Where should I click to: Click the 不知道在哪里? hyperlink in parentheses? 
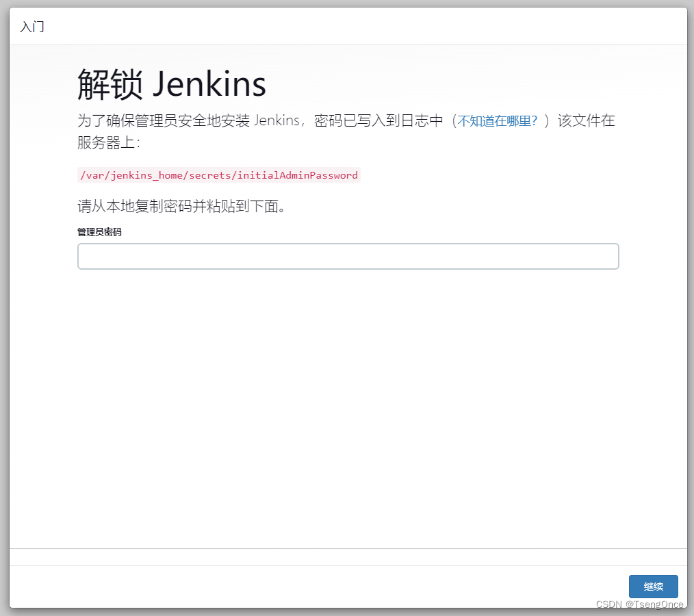pos(496,120)
